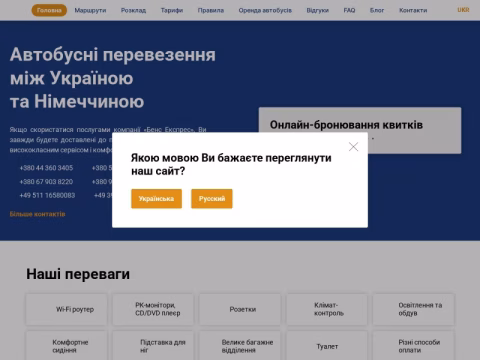Open the UKR language switcher
This screenshot has height=360, width=480.
(x=463, y=10)
